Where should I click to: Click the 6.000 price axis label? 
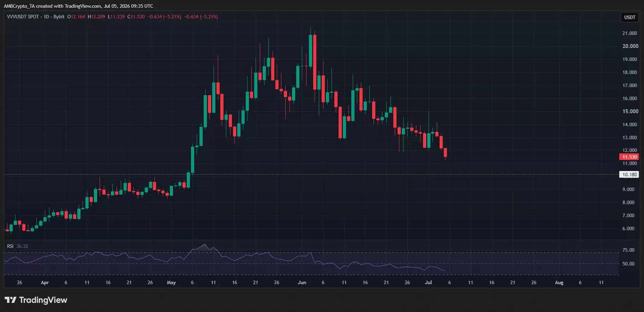click(628, 228)
